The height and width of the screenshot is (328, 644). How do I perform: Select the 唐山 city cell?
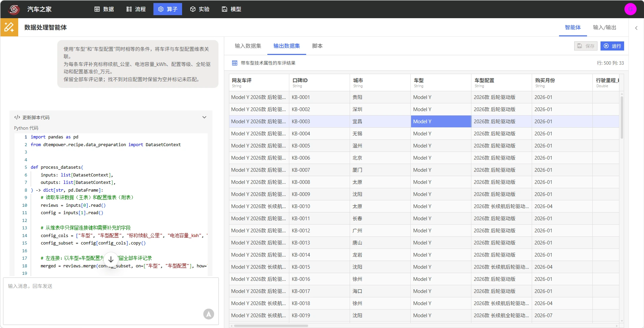(x=380, y=243)
